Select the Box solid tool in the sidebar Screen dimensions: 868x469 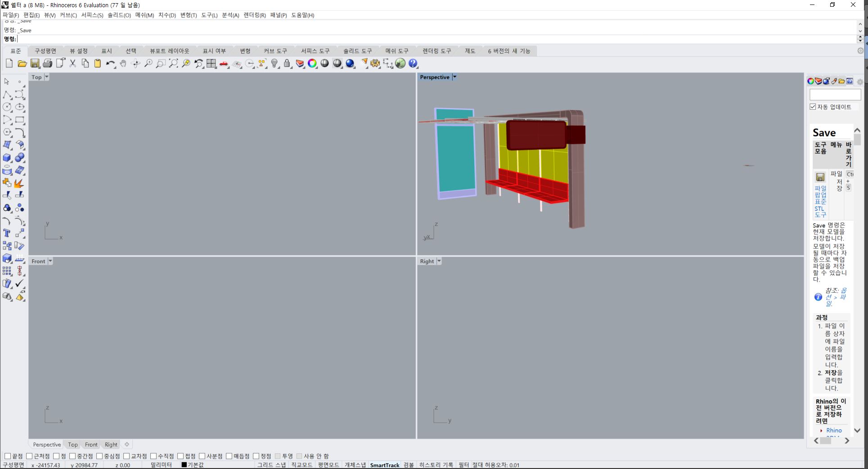coord(7,158)
